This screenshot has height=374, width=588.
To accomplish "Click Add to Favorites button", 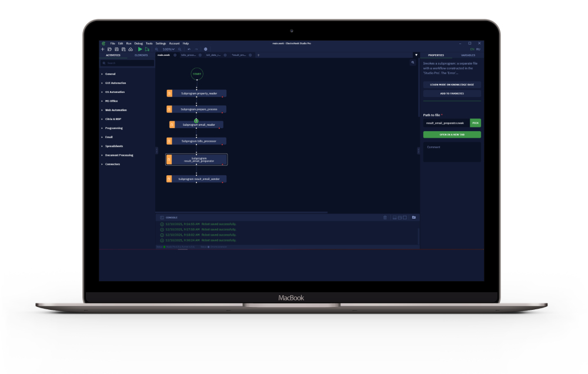I will coord(452,93).
